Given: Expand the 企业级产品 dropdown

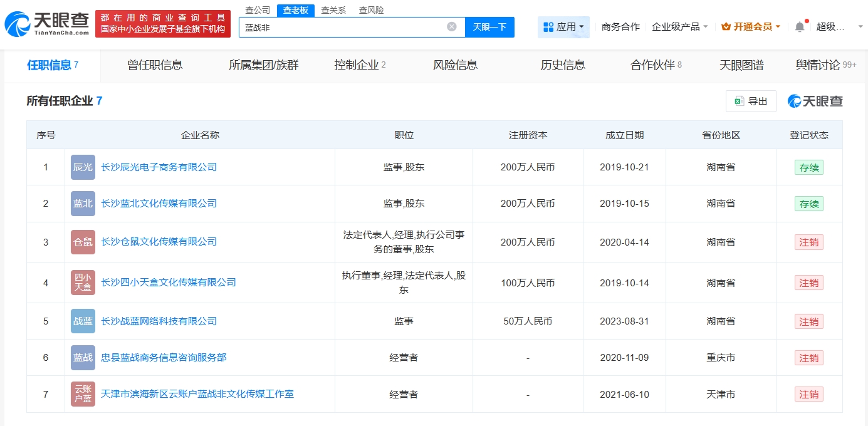Looking at the screenshot, I should point(679,27).
